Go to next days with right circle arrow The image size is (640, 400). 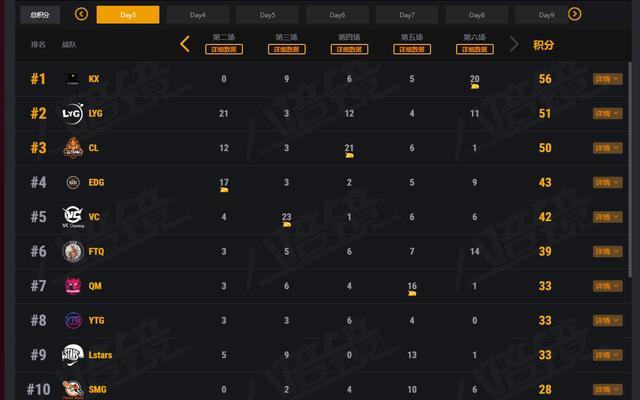click(574, 14)
